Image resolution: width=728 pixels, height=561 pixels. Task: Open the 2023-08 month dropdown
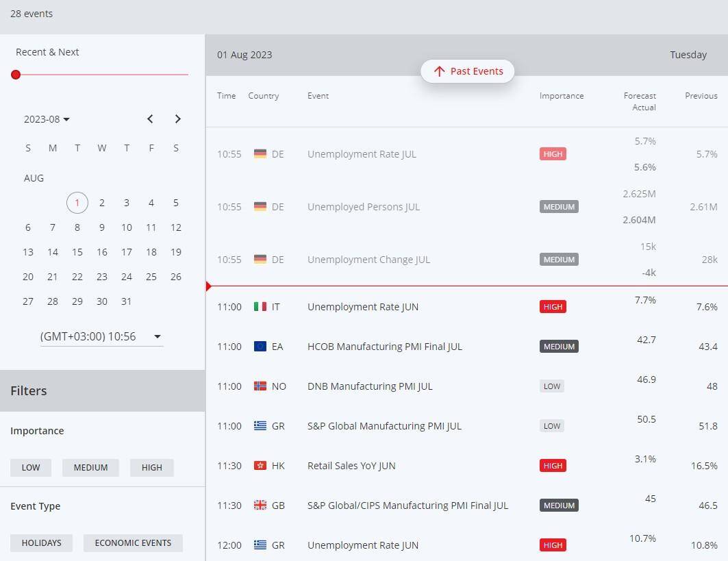tap(47, 119)
